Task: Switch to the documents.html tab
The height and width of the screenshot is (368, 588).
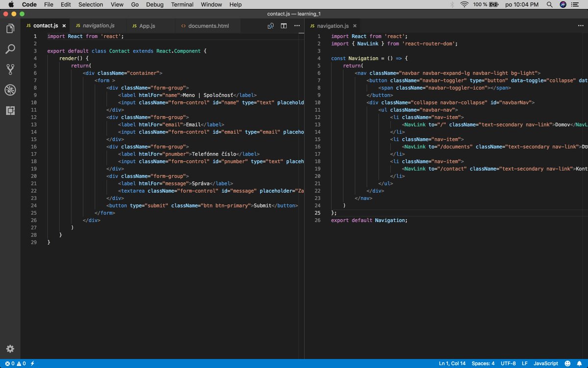Action: pyautogui.click(x=208, y=26)
